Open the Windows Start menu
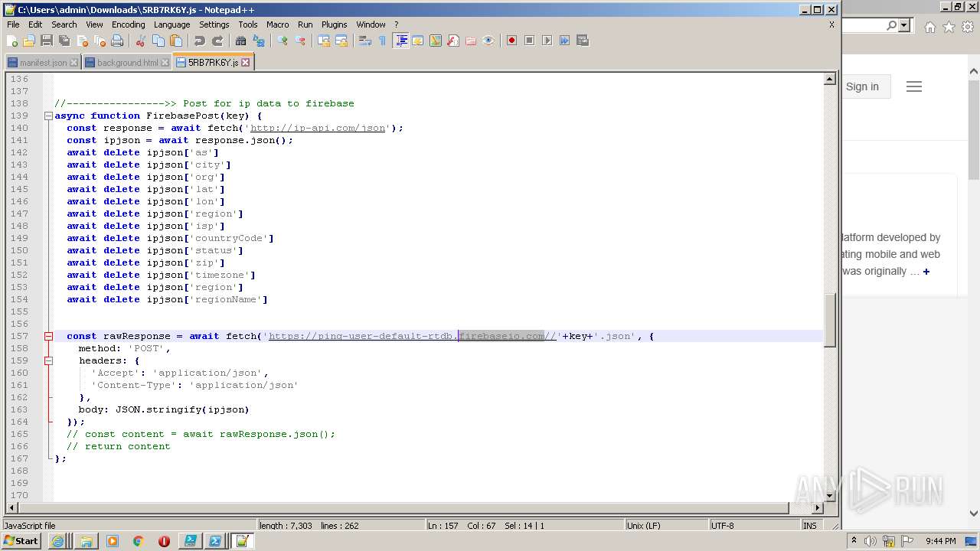The height and width of the screenshot is (551, 980). point(21,541)
